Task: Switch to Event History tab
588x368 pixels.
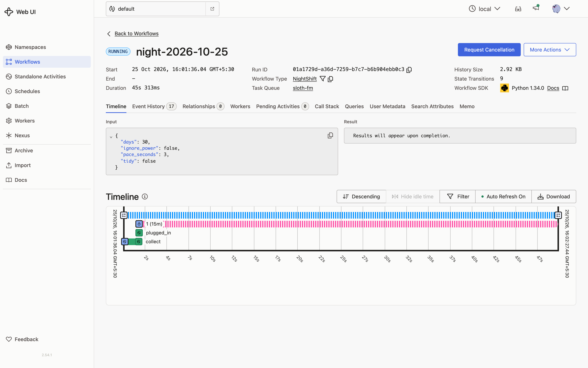Action: (154, 106)
